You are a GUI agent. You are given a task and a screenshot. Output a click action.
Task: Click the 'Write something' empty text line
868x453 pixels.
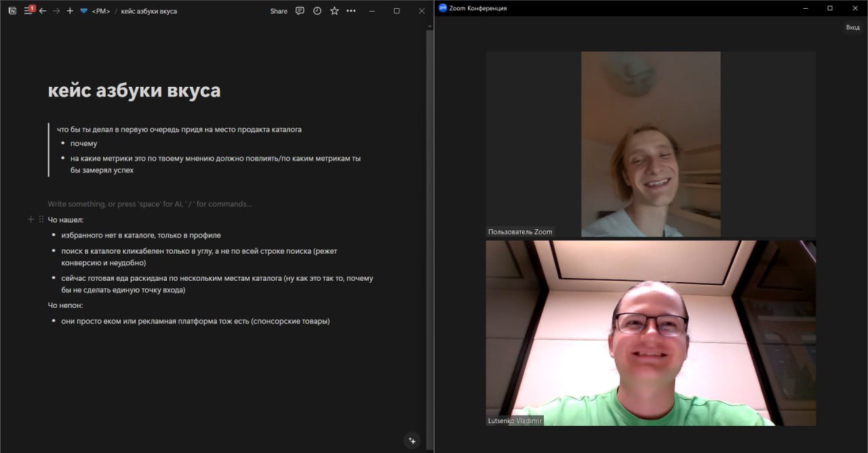(149, 204)
